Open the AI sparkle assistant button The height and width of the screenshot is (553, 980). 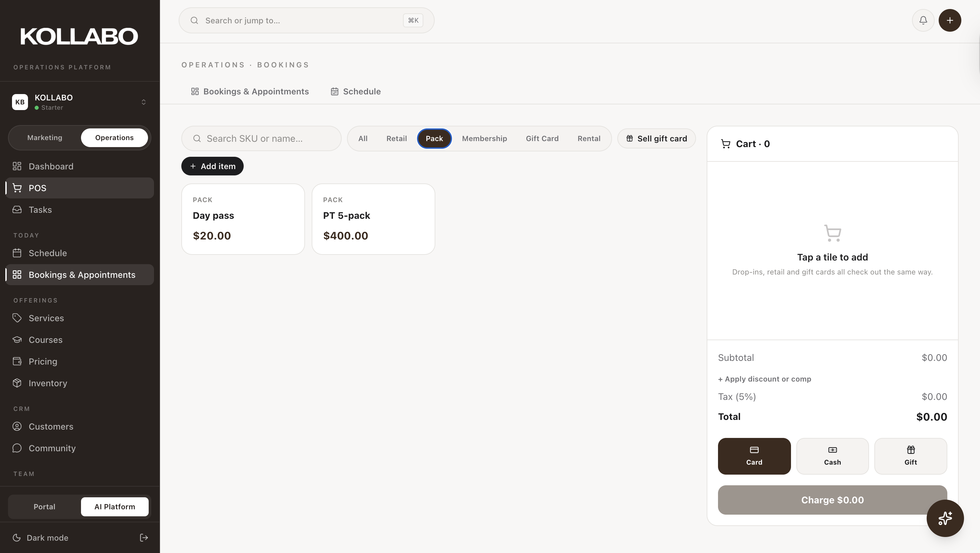(x=945, y=518)
